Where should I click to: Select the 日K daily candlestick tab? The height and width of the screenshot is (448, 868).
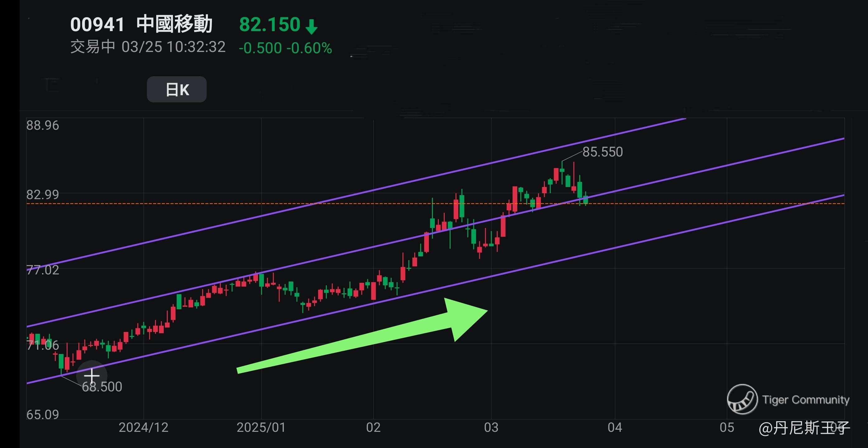(x=176, y=90)
